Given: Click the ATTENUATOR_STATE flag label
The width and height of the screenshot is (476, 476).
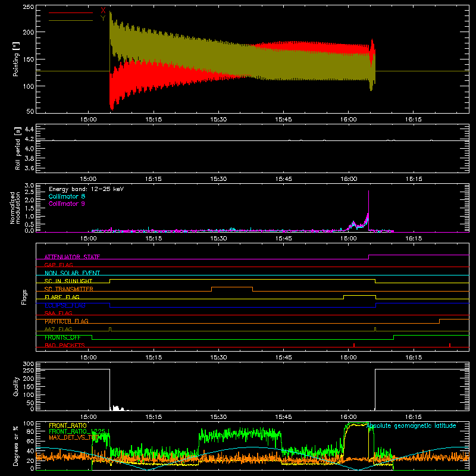Looking at the screenshot, I should pyautogui.click(x=72, y=257).
